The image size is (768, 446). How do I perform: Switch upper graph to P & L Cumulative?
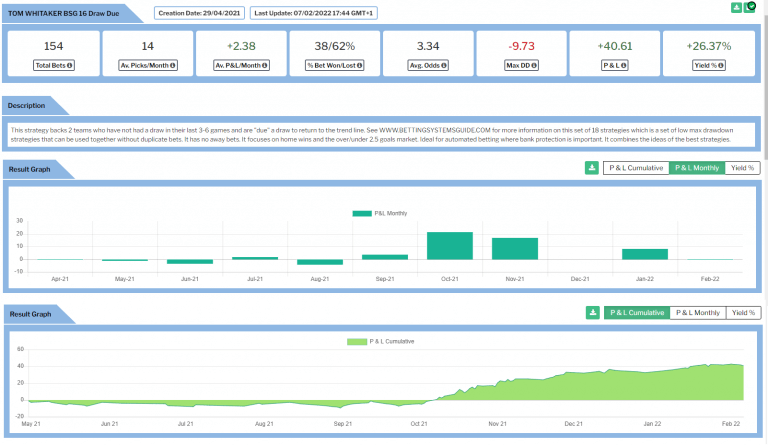click(x=636, y=168)
